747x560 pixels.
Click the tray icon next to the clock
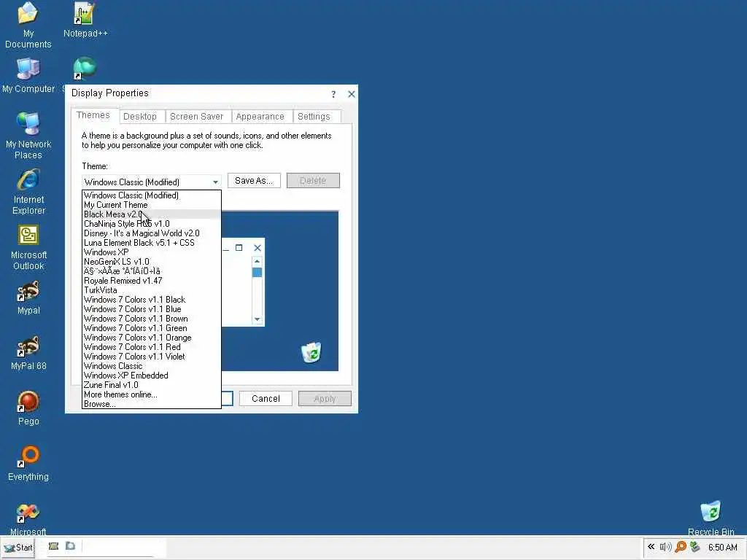coord(695,547)
